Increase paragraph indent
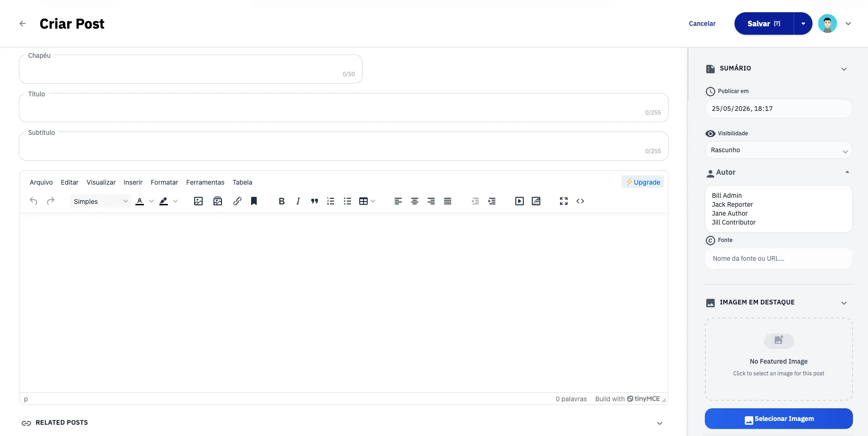The height and width of the screenshot is (436, 868). [x=492, y=201]
